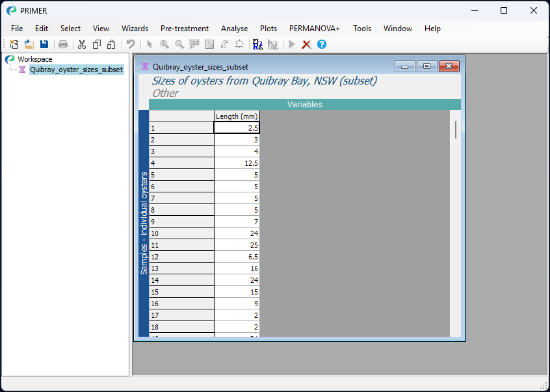Paste data from clipboard
This screenshot has width=550, height=392.
(111, 44)
